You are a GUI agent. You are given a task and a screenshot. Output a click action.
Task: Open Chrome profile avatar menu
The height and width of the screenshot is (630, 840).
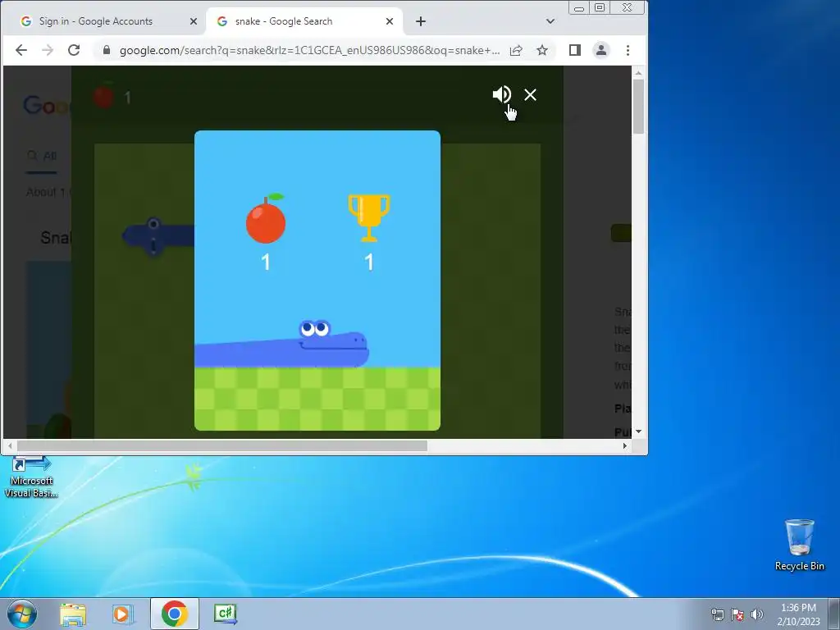[601, 50]
